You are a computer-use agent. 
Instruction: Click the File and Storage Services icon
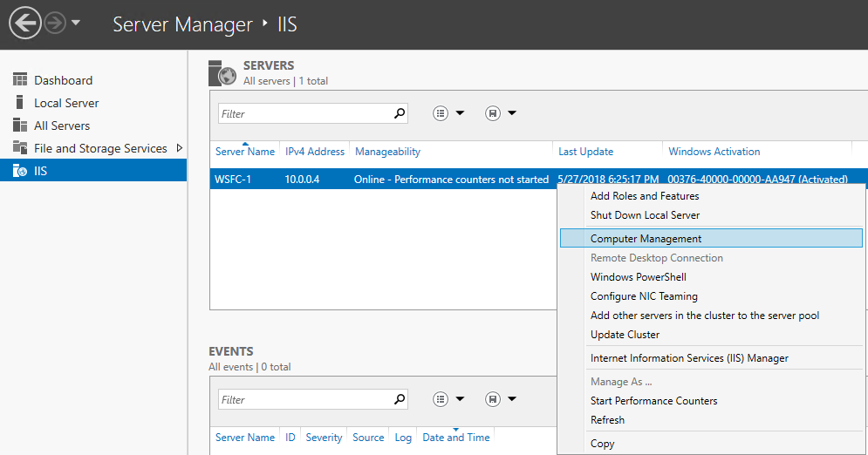point(20,148)
